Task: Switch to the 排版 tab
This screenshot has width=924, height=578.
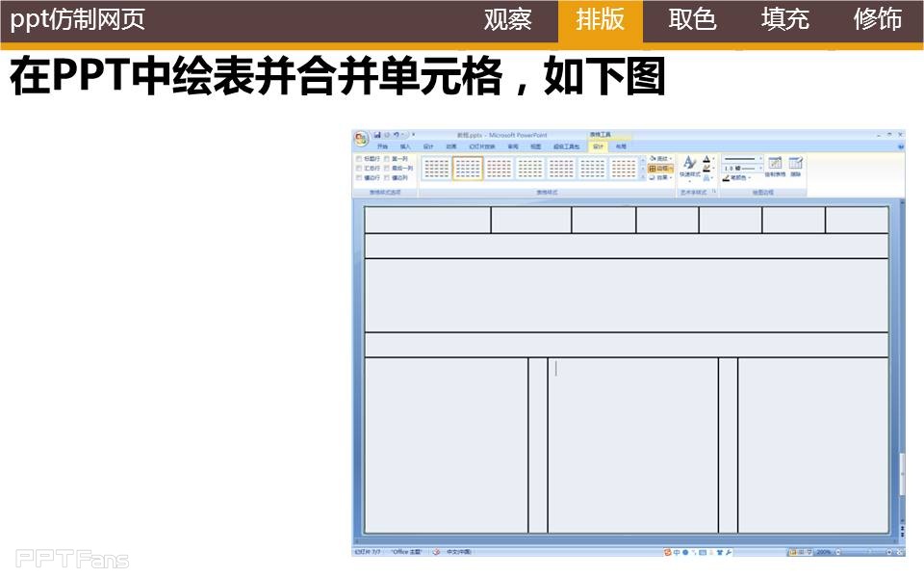Action: coord(600,20)
